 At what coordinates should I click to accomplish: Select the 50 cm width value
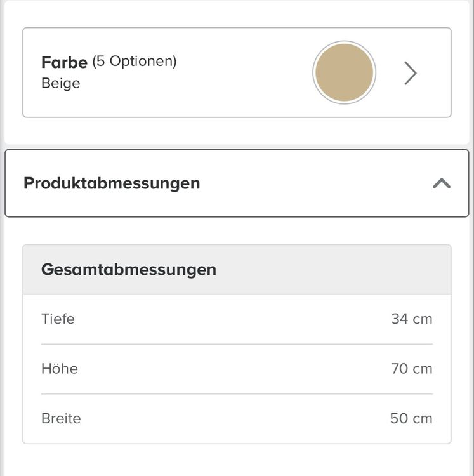tap(411, 419)
